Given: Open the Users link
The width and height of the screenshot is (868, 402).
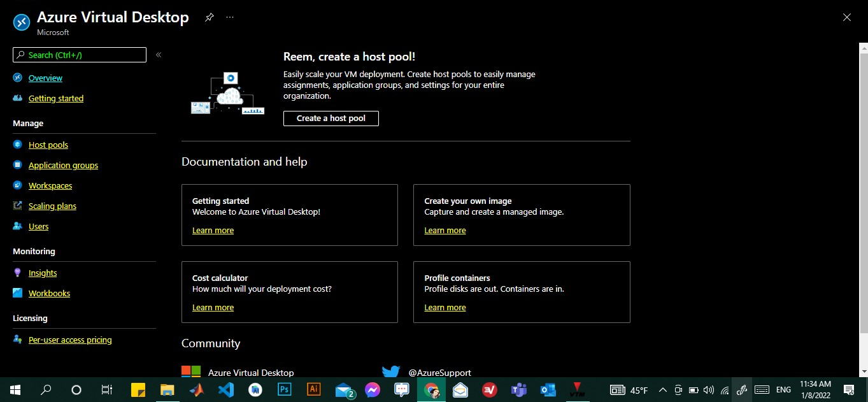Looking at the screenshot, I should (x=38, y=226).
